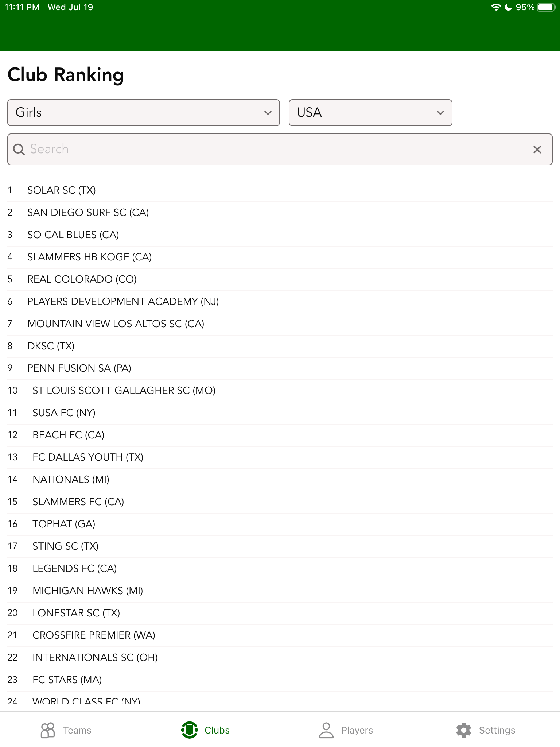The image size is (560, 747).
Task: Open FC DALLAS YOUTH (TX) entry
Action: click(88, 457)
